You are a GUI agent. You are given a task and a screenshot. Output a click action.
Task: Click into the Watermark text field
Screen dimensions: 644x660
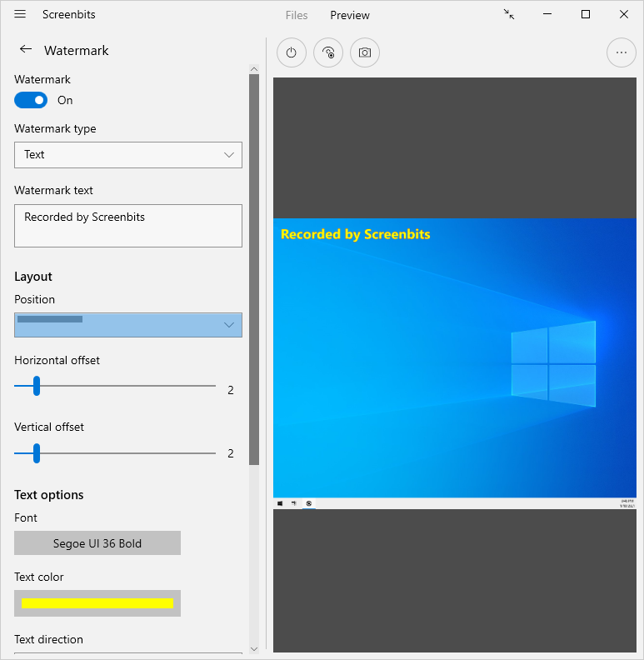tap(128, 226)
